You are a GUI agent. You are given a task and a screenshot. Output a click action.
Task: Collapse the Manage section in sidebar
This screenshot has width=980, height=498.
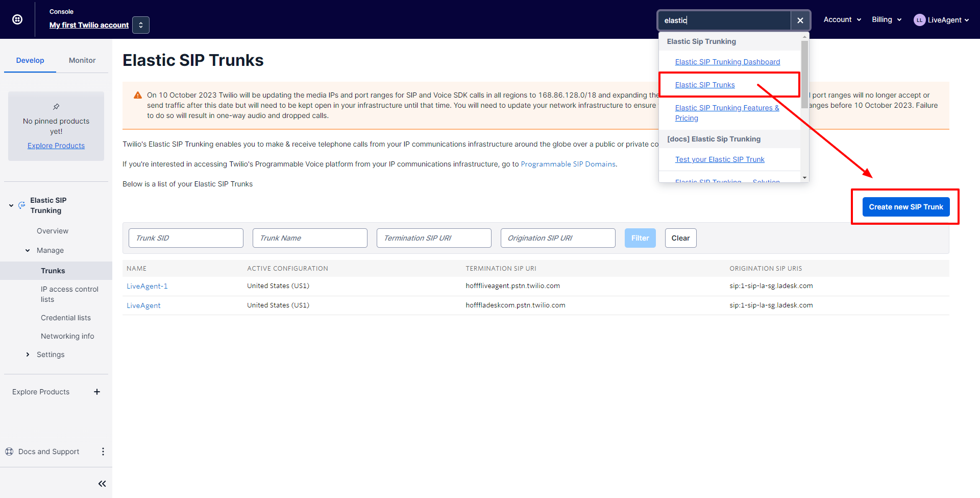[28, 250]
